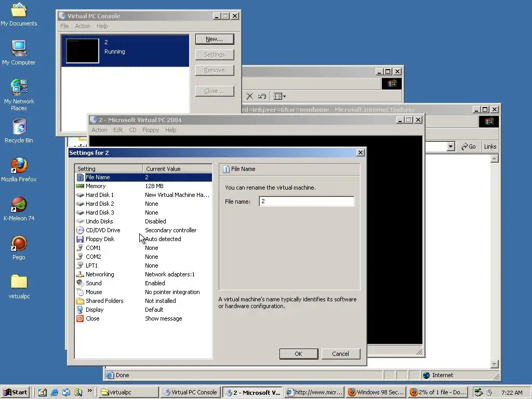Click OK in Settings dialog
This screenshot has height=399, width=532.
click(x=299, y=354)
